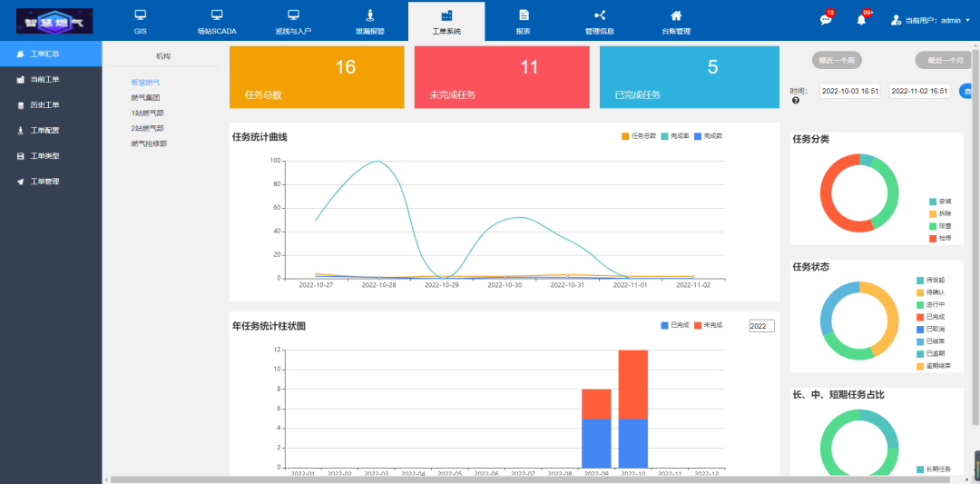Open the 2022 year selector
980x484 pixels.
coord(761,326)
